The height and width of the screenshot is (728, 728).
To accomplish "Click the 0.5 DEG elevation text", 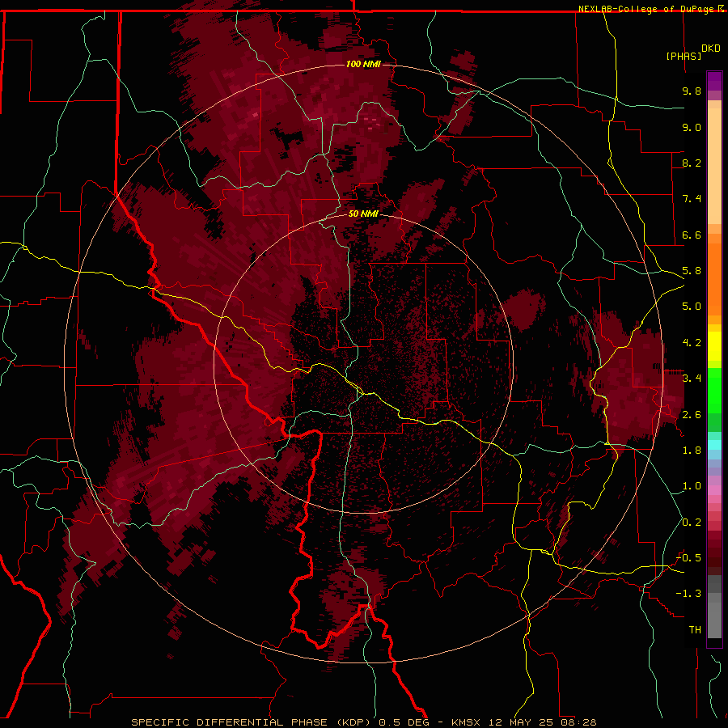I will 403,722.
